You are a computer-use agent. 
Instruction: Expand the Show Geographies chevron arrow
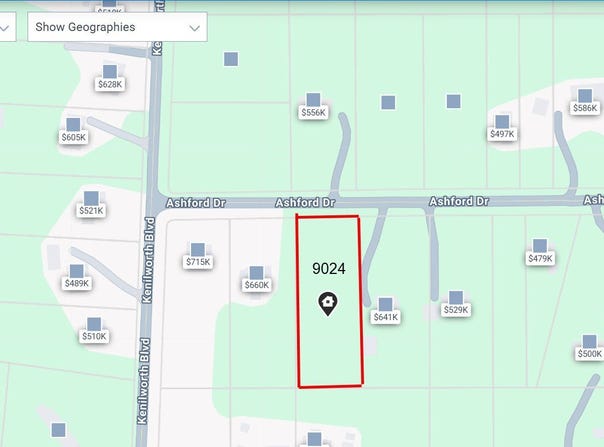(195, 28)
